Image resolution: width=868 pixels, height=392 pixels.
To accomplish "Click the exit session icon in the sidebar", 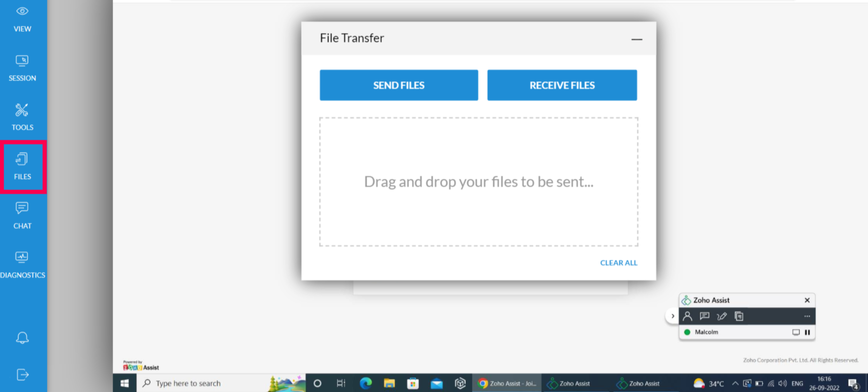I will tap(22, 375).
